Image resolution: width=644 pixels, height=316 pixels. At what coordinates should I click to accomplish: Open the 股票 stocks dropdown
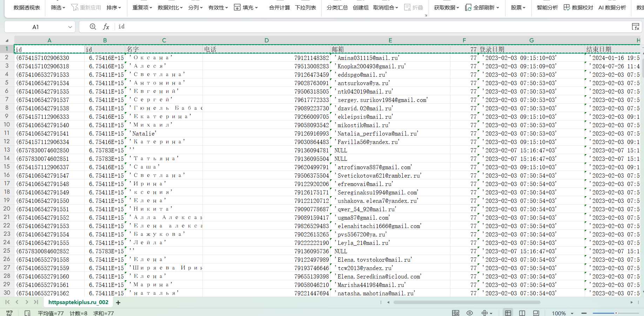518,7
